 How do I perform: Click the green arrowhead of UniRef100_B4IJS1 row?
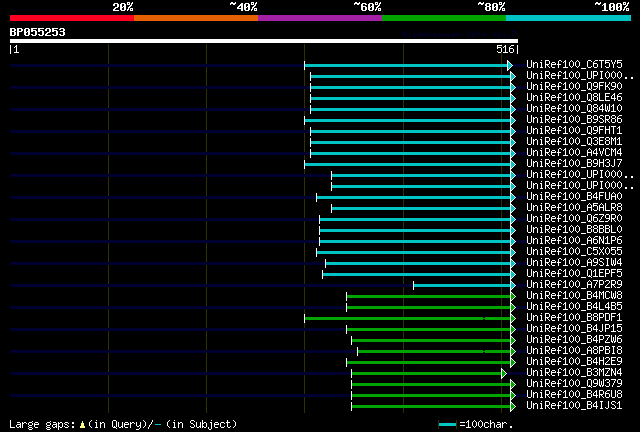pos(513,406)
